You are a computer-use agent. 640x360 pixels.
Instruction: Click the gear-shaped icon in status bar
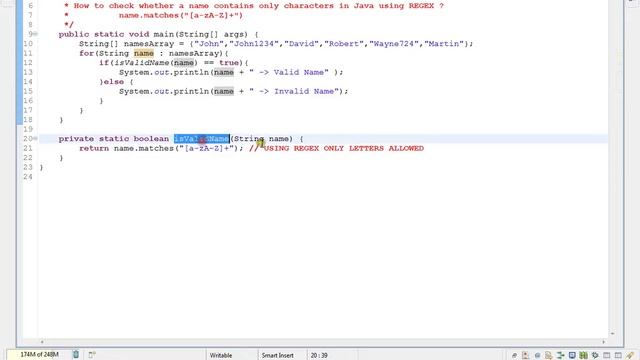pos(595,355)
